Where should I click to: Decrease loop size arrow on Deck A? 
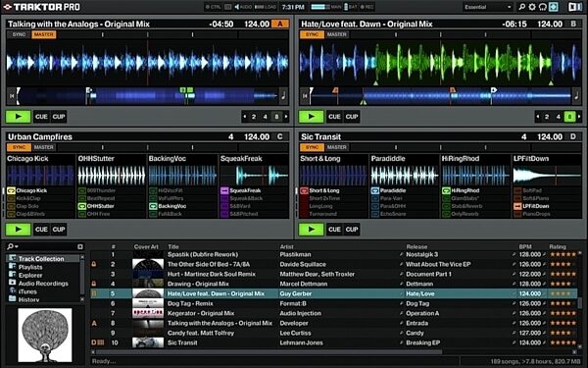tap(245, 117)
